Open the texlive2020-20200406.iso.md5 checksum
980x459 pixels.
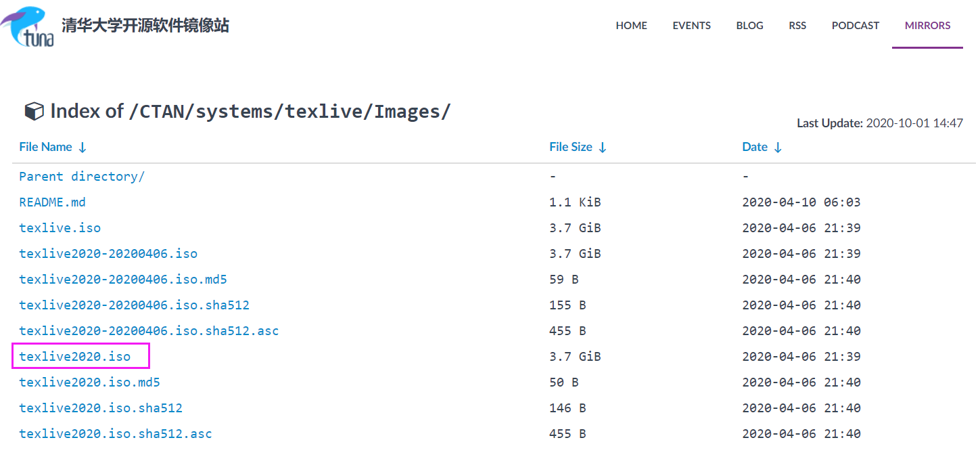[x=123, y=279]
